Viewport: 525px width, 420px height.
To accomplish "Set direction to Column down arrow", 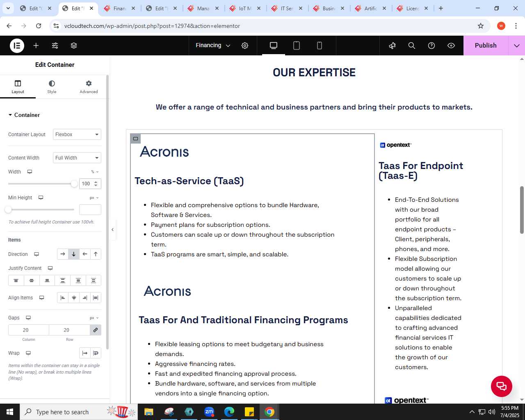I will [x=73, y=254].
